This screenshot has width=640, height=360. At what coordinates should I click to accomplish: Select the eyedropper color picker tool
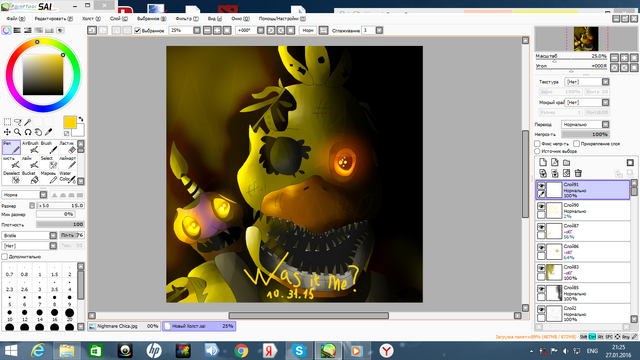click(49, 132)
